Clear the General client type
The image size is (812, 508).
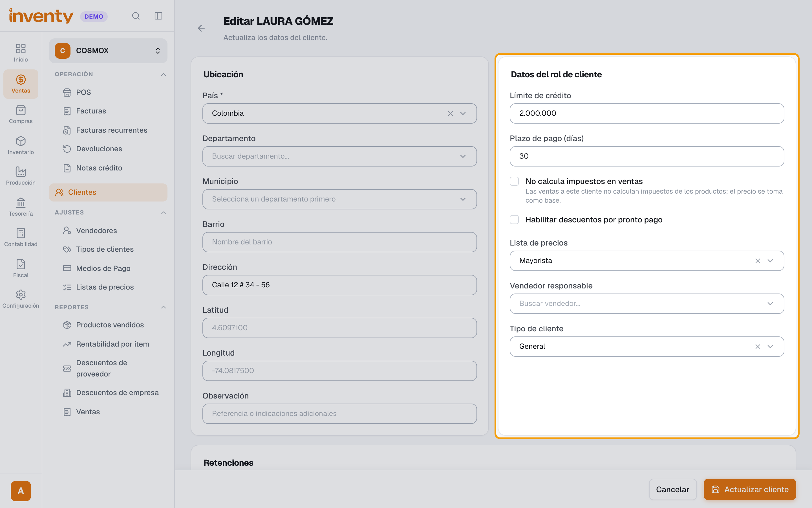coord(758,346)
